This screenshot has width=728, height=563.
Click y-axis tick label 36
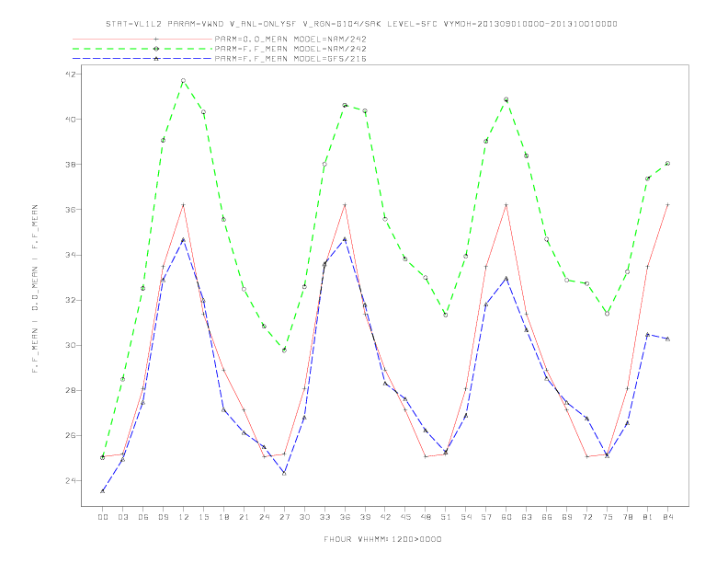70,210
